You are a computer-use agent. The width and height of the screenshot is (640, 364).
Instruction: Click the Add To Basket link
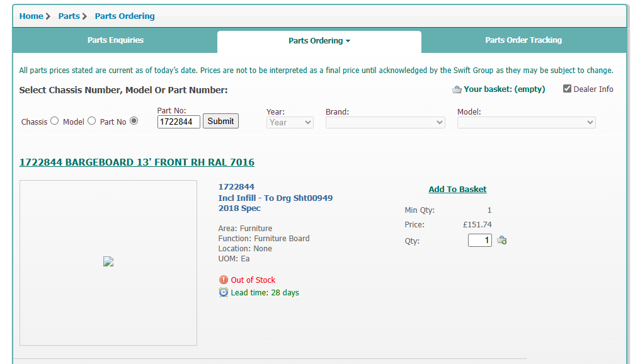click(x=457, y=189)
